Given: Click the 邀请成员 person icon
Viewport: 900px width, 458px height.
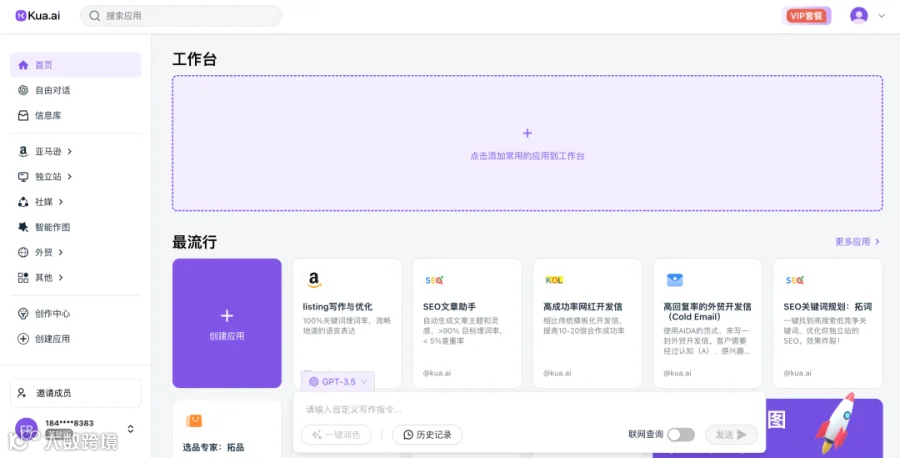Looking at the screenshot, I should pyautogui.click(x=22, y=393).
